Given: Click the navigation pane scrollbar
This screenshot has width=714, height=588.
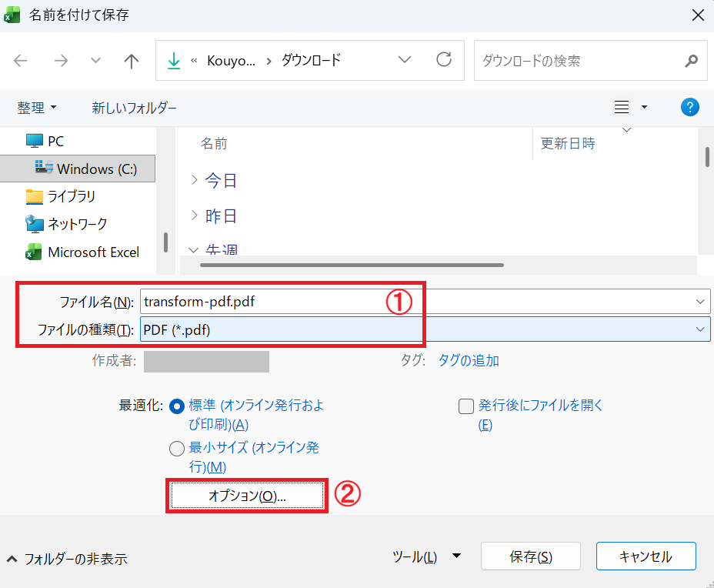Looking at the screenshot, I should click(165, 242).
